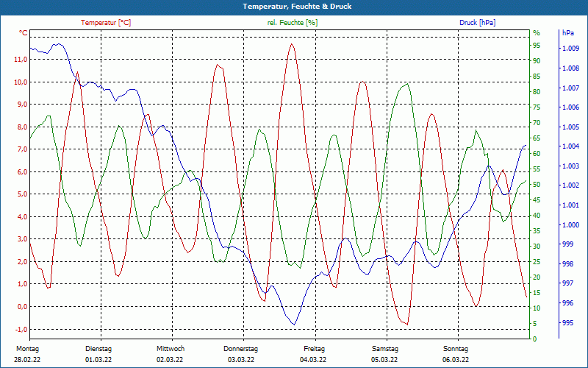Click the blue 'hPa' unit label atop pressure axis
This screenshot has width=588, height=368.
pyautogui.click(x=567, y=33)
